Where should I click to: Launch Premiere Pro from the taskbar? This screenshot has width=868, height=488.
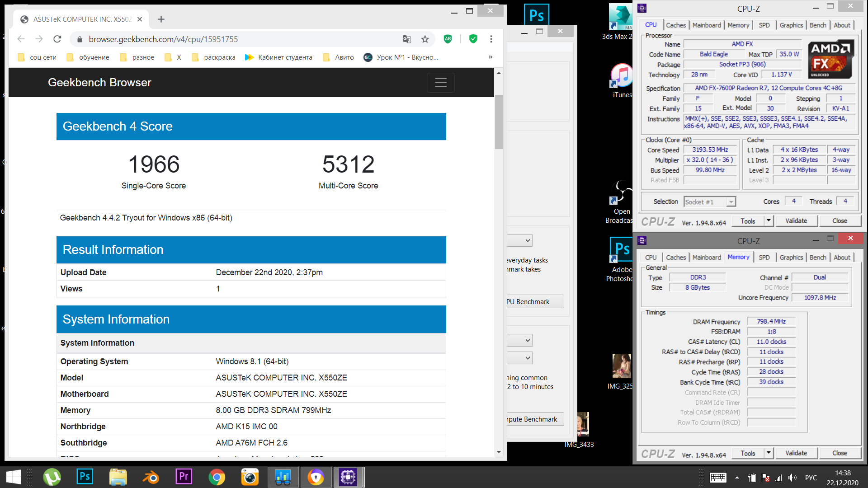coord(184,477)
